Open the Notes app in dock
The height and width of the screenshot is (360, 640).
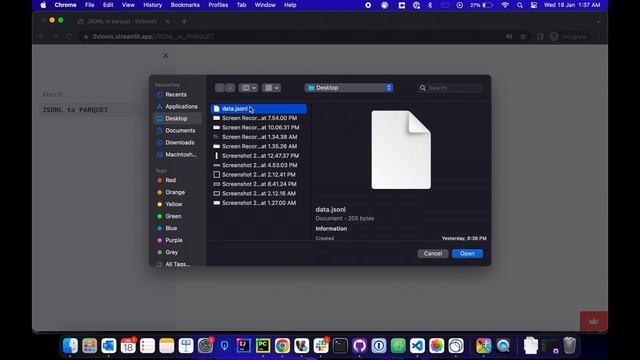(x=167, y=346)
